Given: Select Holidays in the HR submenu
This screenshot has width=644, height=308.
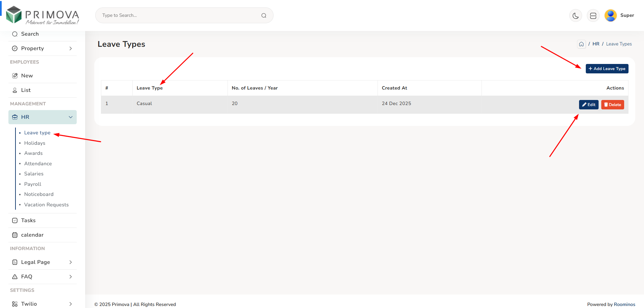Looking at the screenshot, I should [x=35, y=143].
